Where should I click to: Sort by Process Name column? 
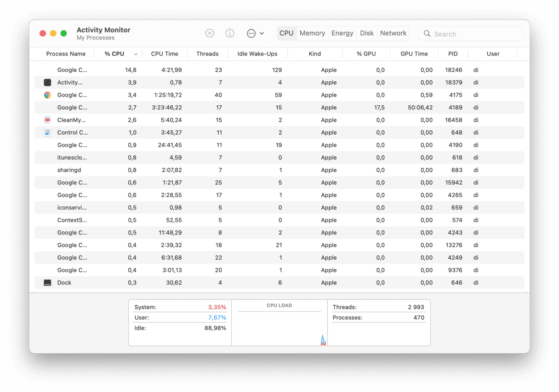66,54
